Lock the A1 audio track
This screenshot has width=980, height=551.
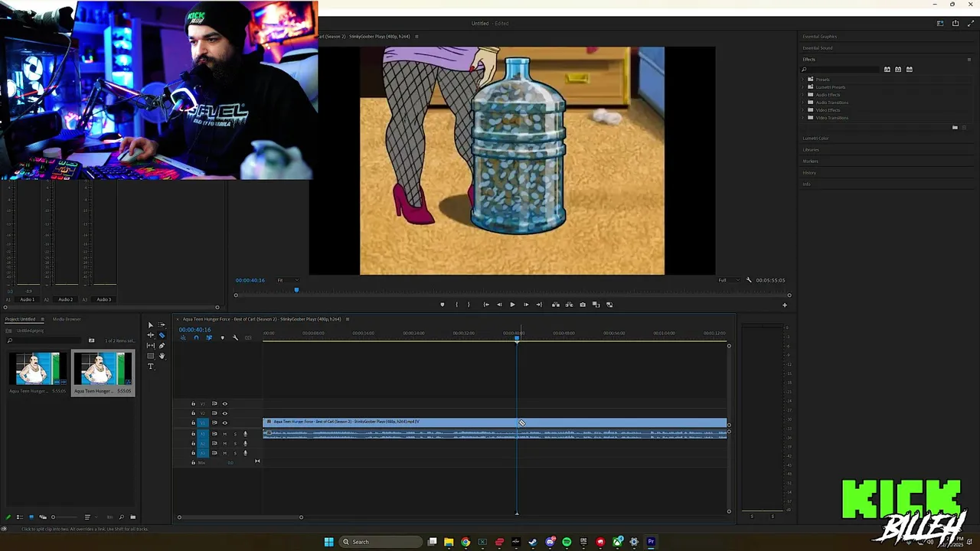coord(193,434)
